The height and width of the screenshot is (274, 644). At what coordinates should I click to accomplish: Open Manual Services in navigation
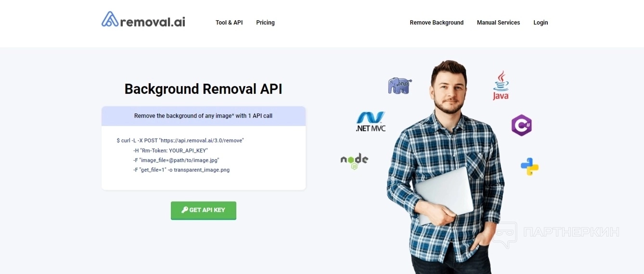[x=498, y=23]
